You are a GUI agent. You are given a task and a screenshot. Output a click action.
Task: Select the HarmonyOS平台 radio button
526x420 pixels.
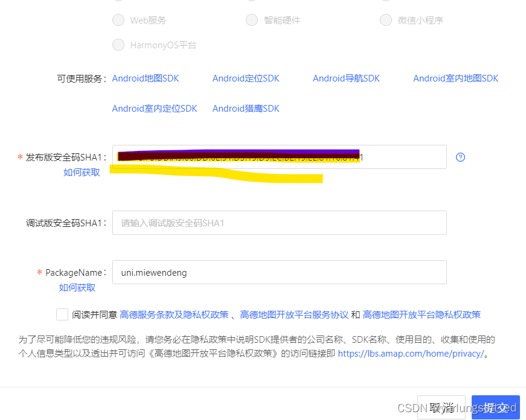coord(118,45)
